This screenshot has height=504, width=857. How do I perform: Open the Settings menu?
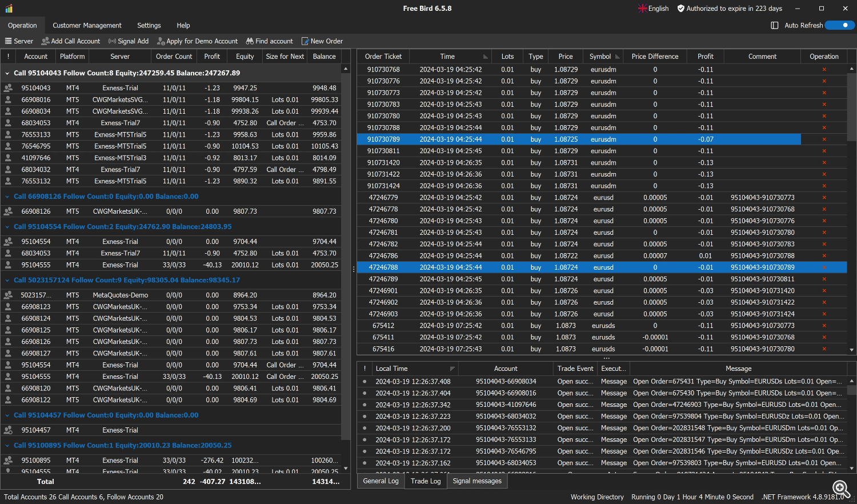(149, 26)
